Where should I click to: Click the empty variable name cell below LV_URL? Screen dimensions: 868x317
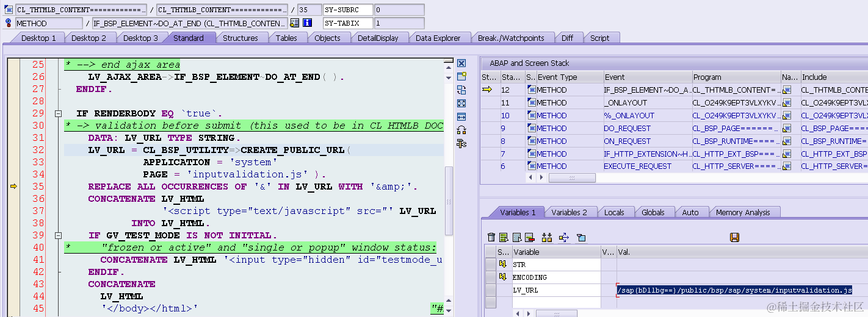(x=556, y=303)
